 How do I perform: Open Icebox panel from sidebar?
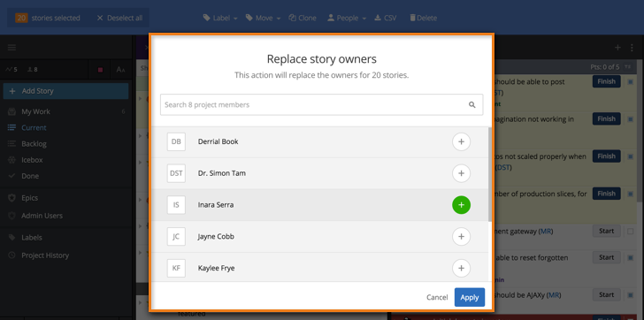tap(32, 160)
